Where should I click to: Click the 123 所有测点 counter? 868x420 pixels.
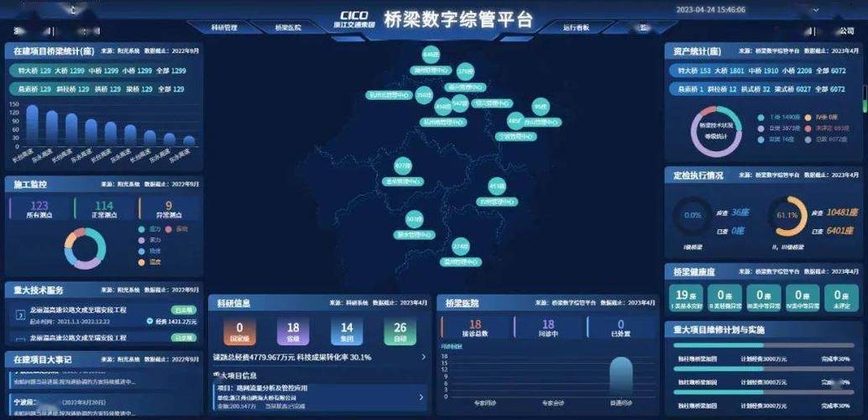(39, 209)
